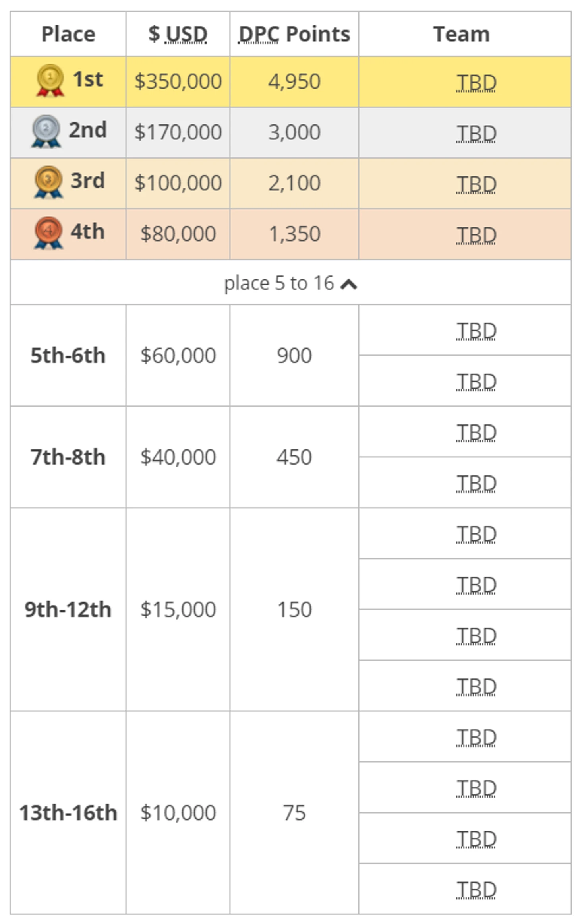
Task: Click the 13th-16th place cell
Action: click(x=68, y=813)
